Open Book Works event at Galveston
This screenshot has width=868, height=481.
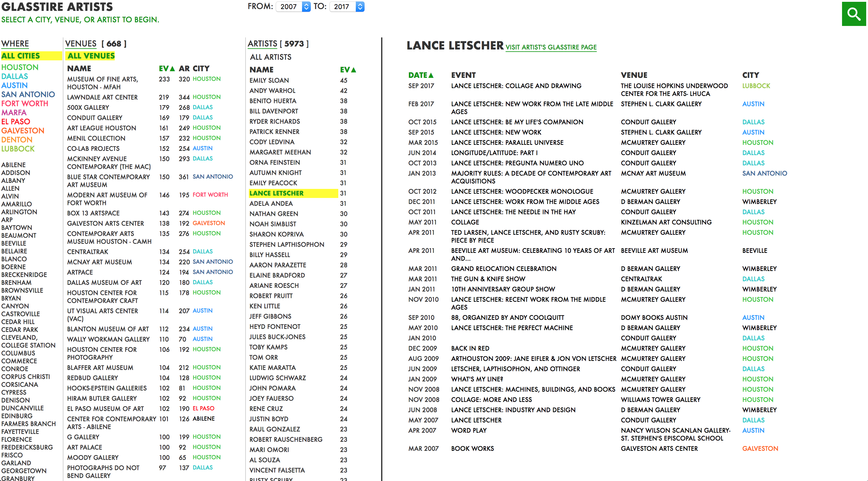pos(472,449)
